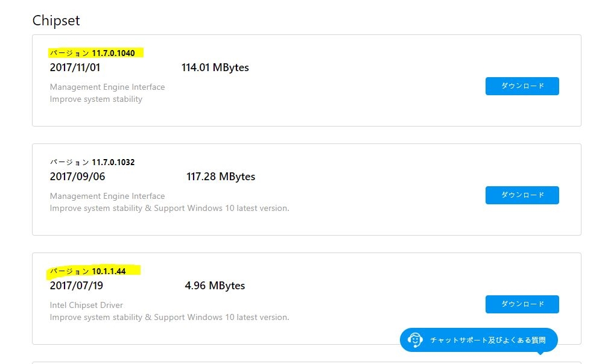The height and width of the screenshot is (364, 605).
Task: Click the 2017/11/01 release date
Action: pyautogui.click(x=75, y=67)
